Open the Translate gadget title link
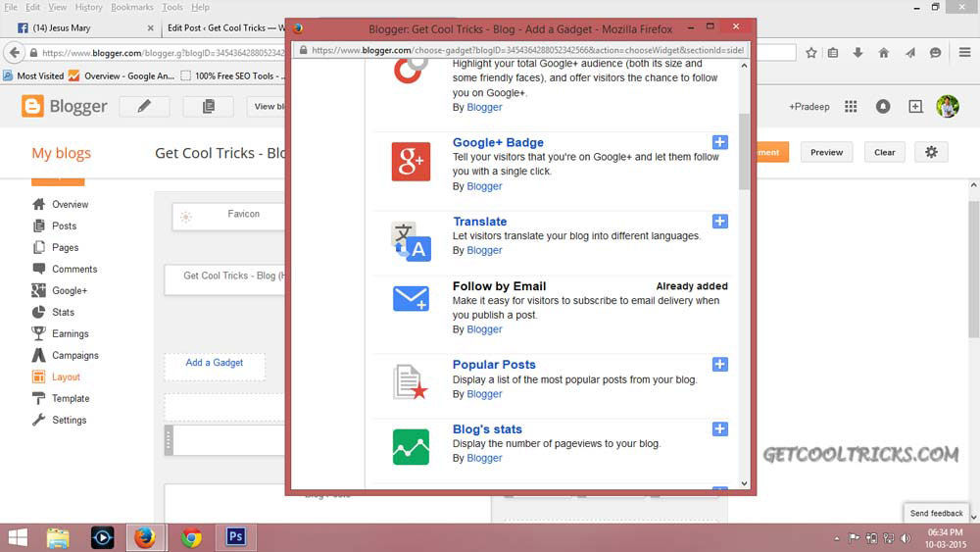This screenshot has width=980, height=552. tap(479, 222)
